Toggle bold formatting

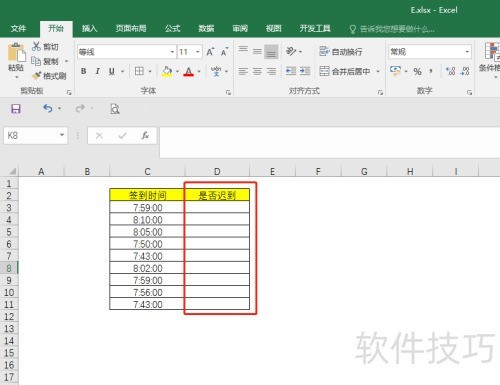pyautogui.click(x=83, y=71)
